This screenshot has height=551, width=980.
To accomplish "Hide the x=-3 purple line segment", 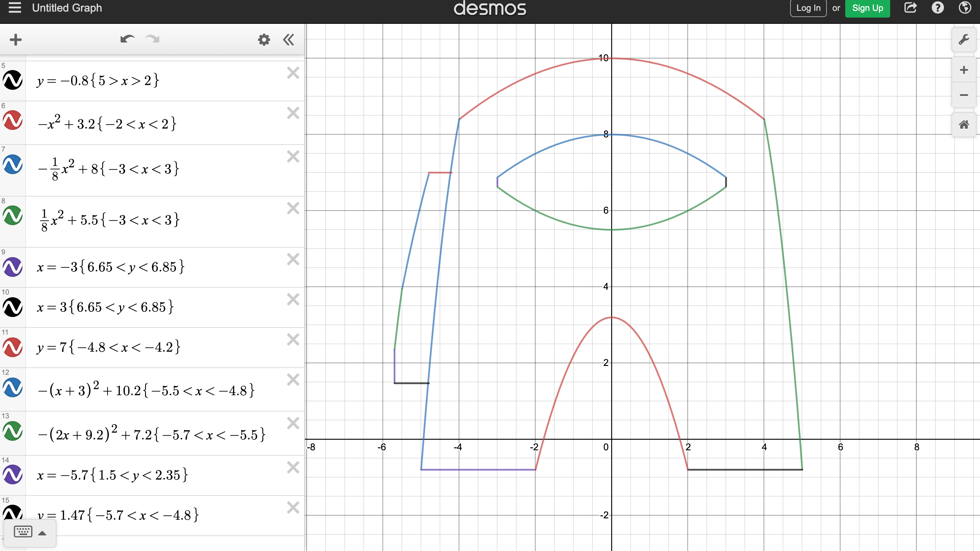I will click(13, 267).
